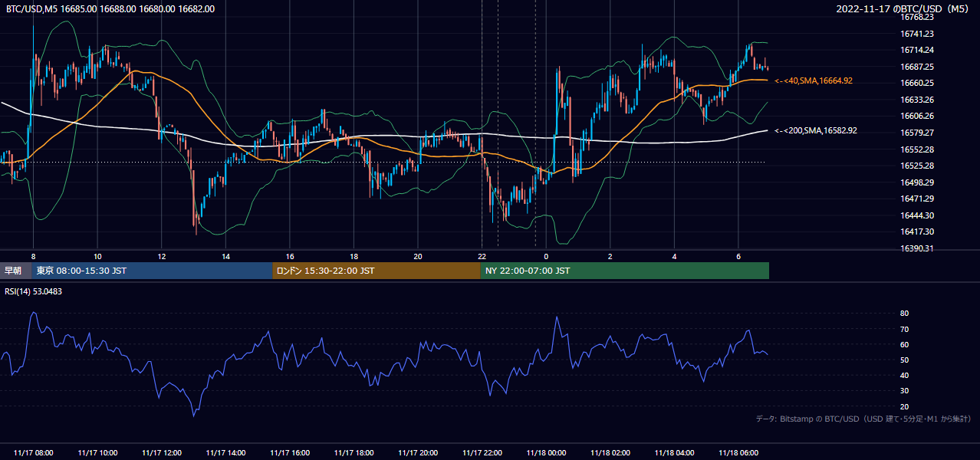
Task: Click the date label 11/17 08:00
Action: (33, 452)
